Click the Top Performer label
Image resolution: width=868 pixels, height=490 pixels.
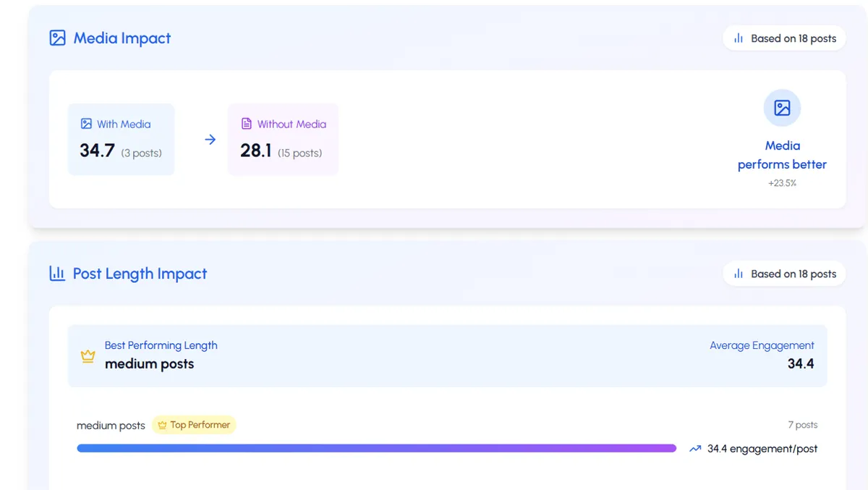pos(195,425)
